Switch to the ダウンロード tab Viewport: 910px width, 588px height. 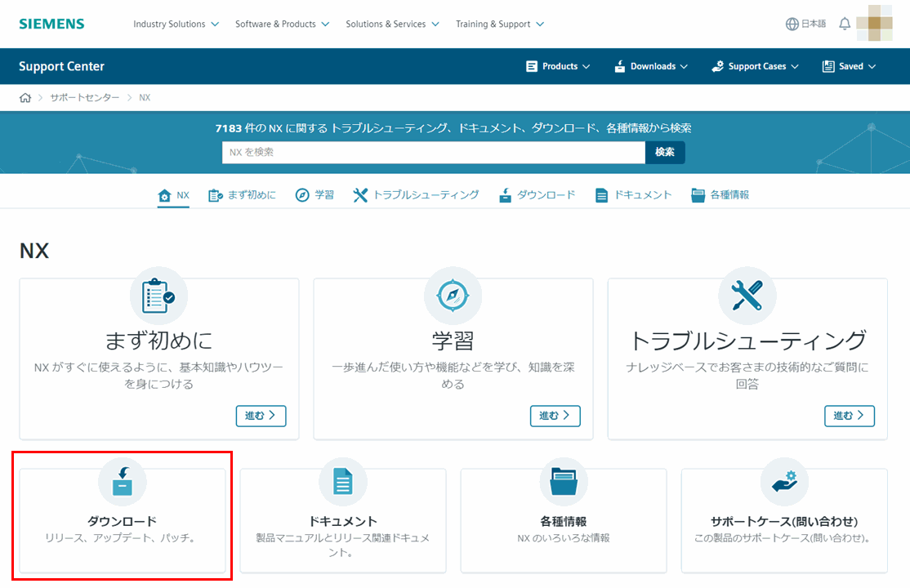(546, 195)
